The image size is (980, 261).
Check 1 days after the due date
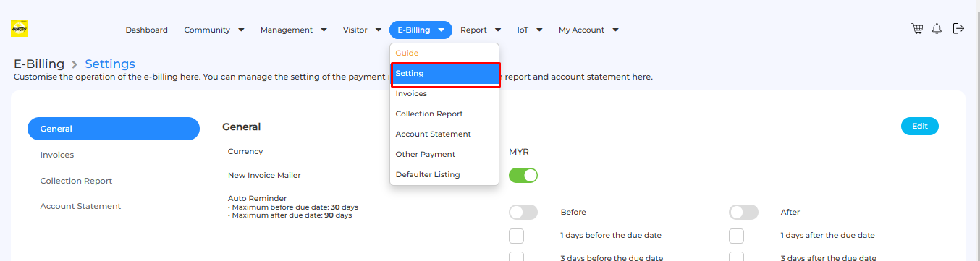pyautogui.click(x=736, y=236)
